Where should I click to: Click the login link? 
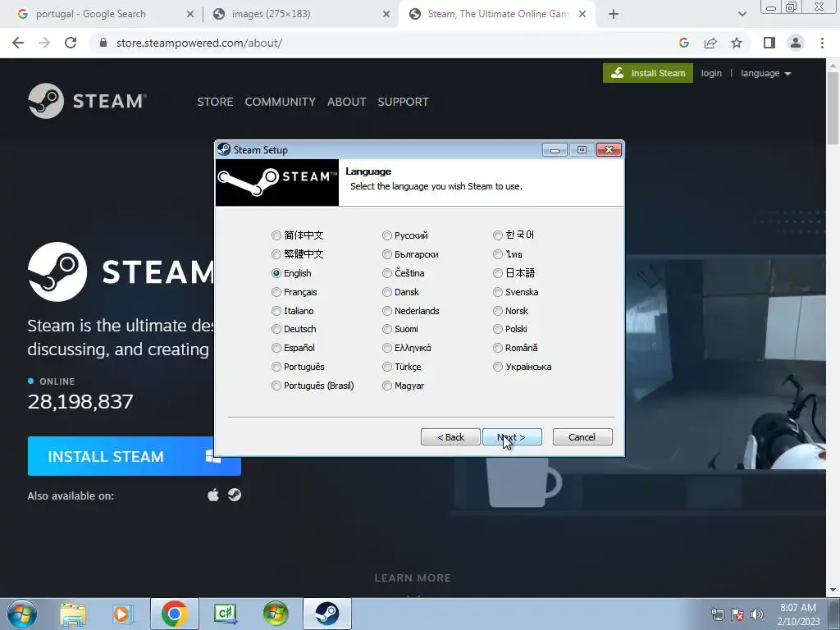point(711,73)
